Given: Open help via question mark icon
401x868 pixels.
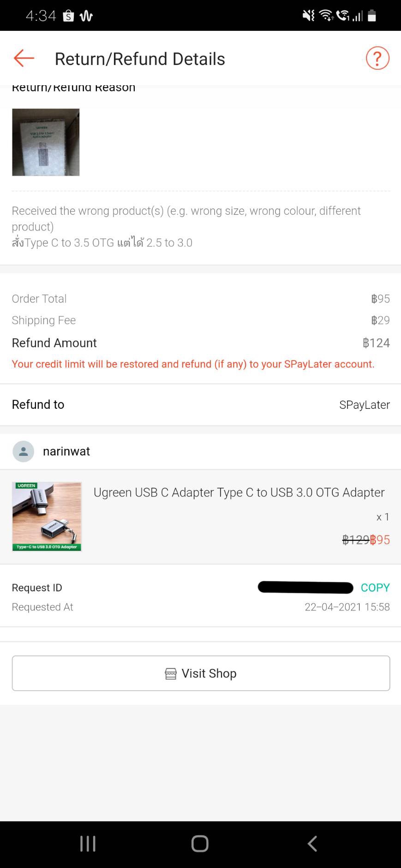Looking at the screenshot, I should pos(377,59).
